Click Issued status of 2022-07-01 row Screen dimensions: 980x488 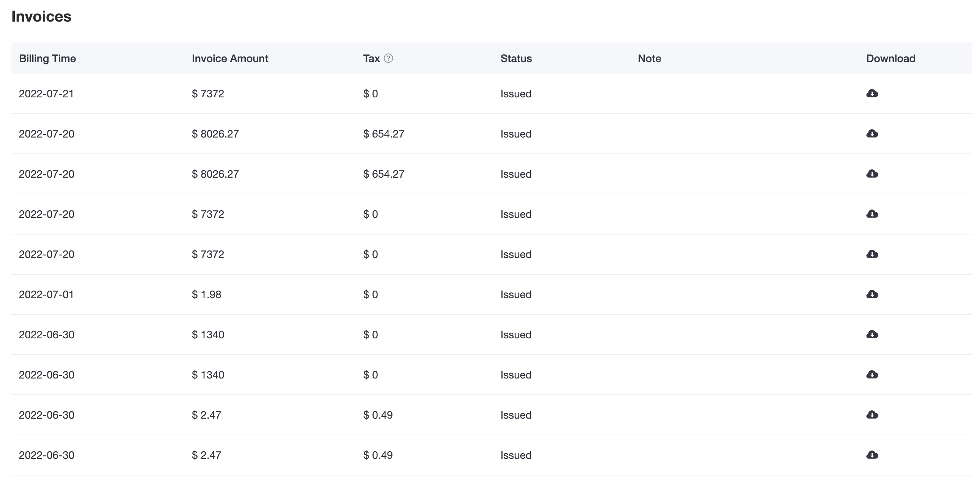(x=516, y=294)
